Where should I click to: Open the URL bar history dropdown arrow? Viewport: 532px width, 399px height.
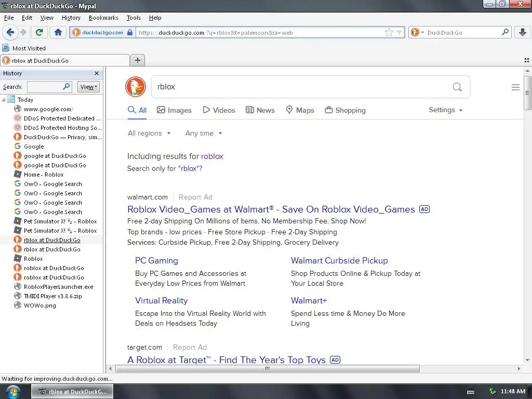(400, 33)
